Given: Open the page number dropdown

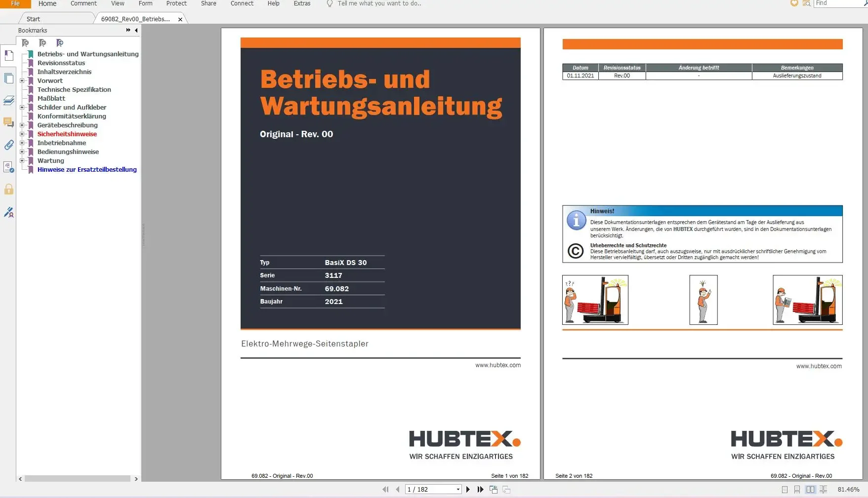Looking at the screenshot, I should point(458,489).
